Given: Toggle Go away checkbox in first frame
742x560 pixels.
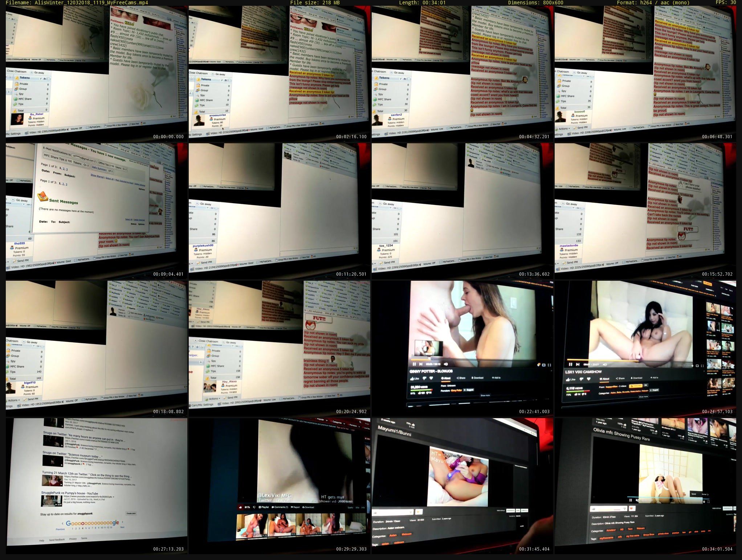Looking at the screenshot, I should pyautogui.click(x=32, y=72).
